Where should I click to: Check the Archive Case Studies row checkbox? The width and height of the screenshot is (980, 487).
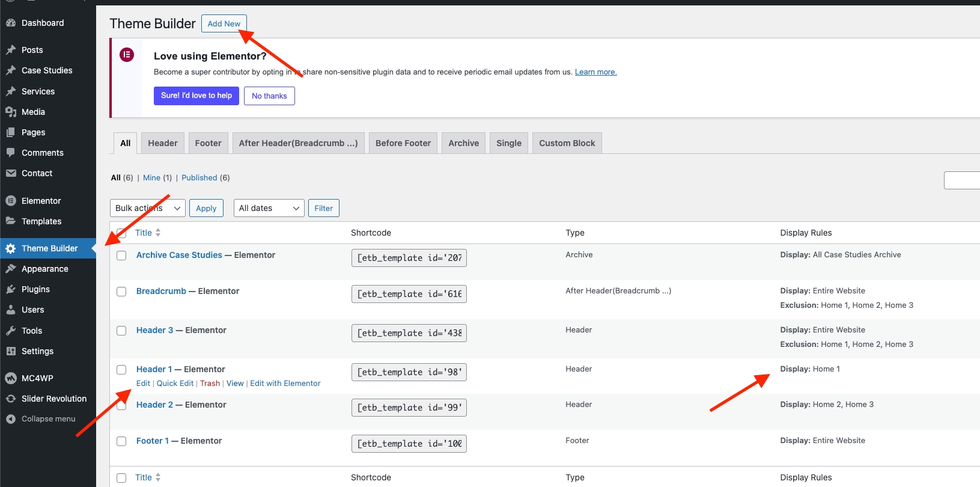point(121,256)
